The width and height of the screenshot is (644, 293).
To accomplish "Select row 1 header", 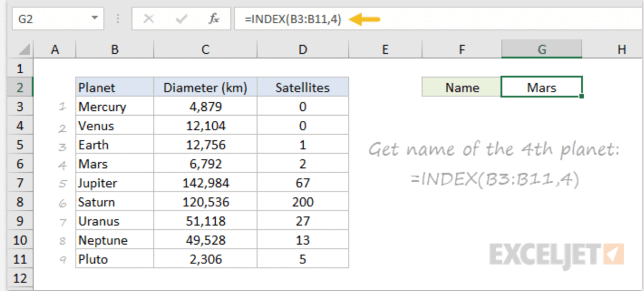I will [20, 68].
